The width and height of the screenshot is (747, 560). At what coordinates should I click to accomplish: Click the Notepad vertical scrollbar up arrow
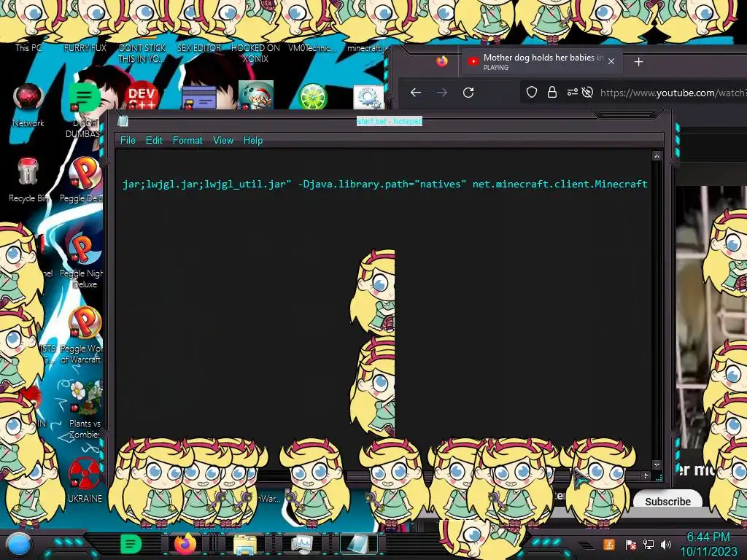tap(657, 156)
